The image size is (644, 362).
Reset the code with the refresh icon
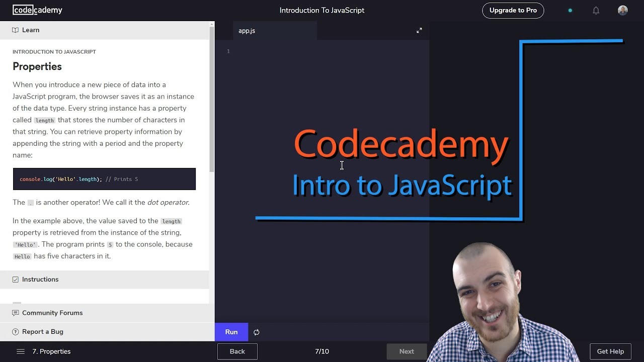click(257, 332)
